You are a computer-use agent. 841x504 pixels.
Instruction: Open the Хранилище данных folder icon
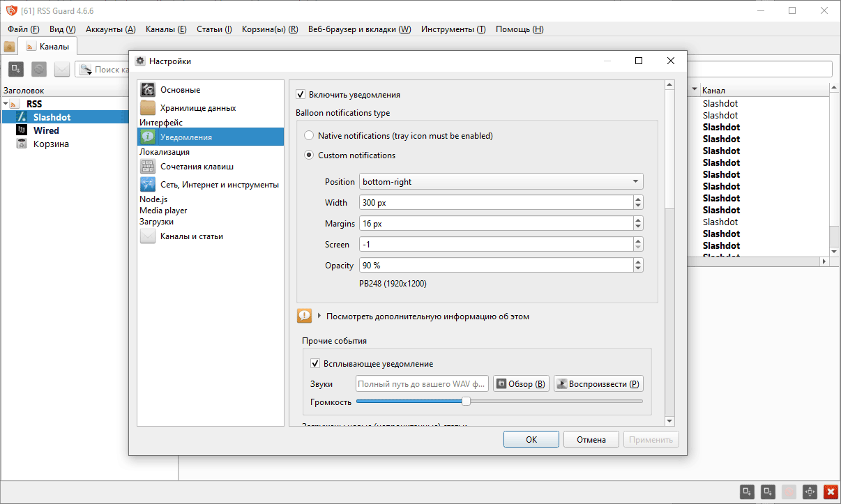pos(148,108)
